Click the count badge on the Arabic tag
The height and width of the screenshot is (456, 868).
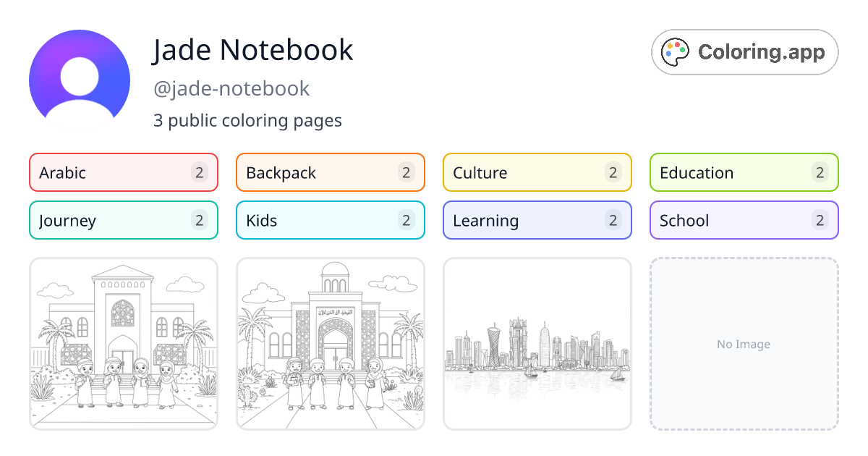click(200, 172)
